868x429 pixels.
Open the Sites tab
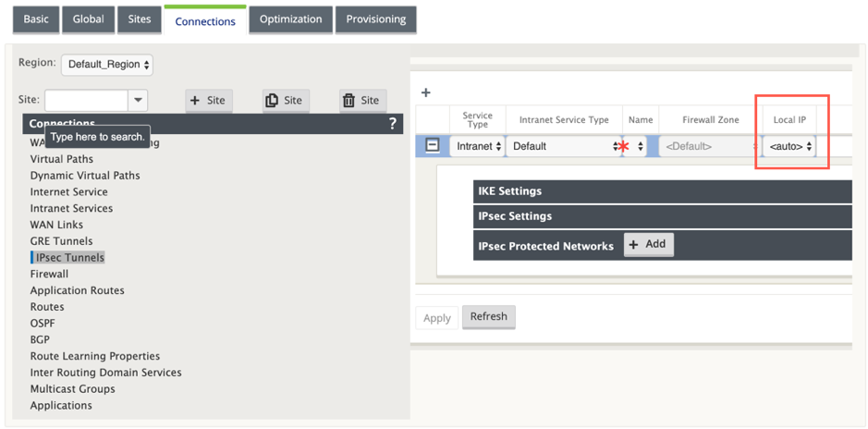point(139,19)
